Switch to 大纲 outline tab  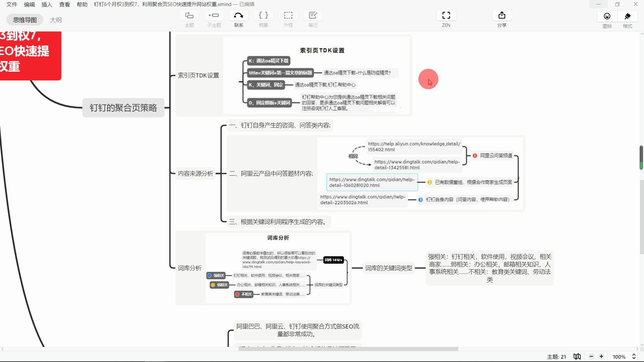pos(56,20)
